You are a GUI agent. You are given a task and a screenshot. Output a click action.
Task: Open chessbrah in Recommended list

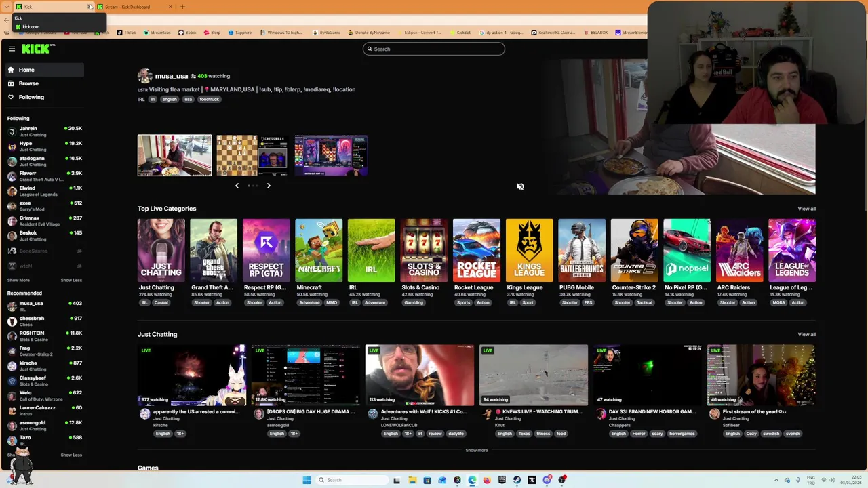pos(44,321)
